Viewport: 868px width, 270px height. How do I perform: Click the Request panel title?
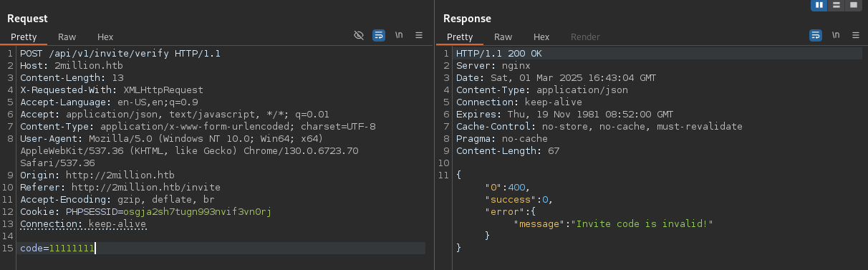[28, 18]
